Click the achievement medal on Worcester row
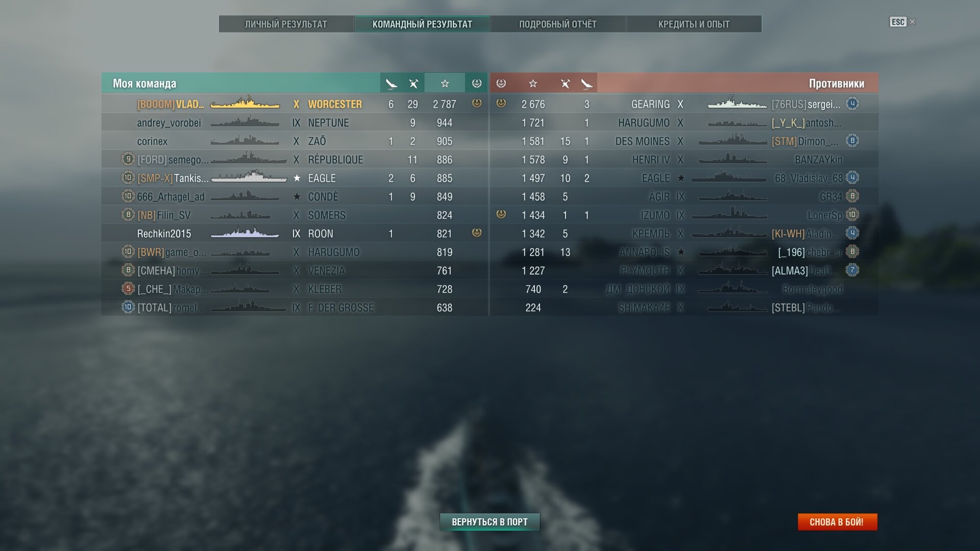 coord(477,104)
